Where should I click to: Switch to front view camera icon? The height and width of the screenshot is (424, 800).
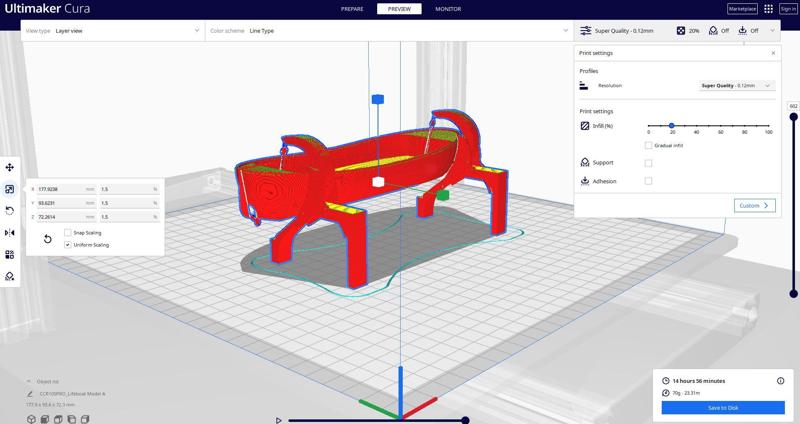44,419
